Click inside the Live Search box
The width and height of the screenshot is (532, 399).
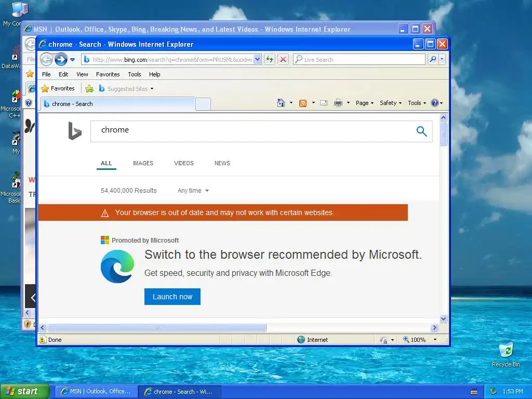(x=359, y=59)
